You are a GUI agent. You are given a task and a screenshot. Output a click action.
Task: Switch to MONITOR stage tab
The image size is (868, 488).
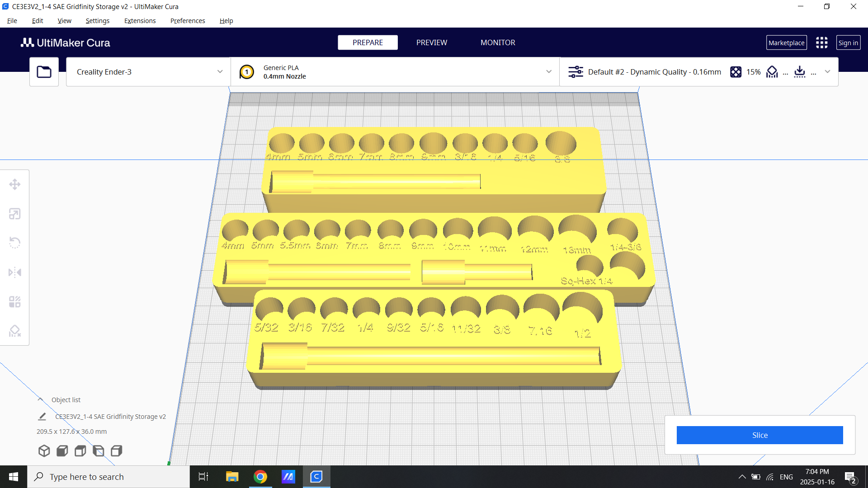coord(498,42)
